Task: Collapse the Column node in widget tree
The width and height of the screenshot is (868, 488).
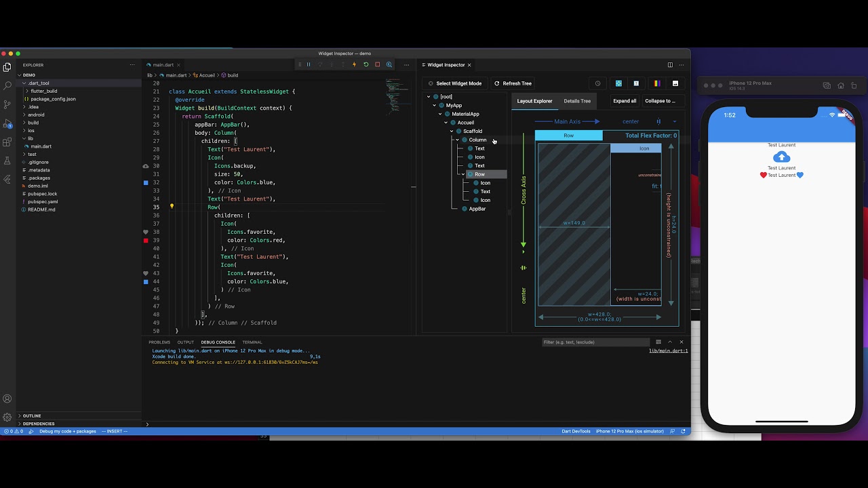Action: point(458,140)
